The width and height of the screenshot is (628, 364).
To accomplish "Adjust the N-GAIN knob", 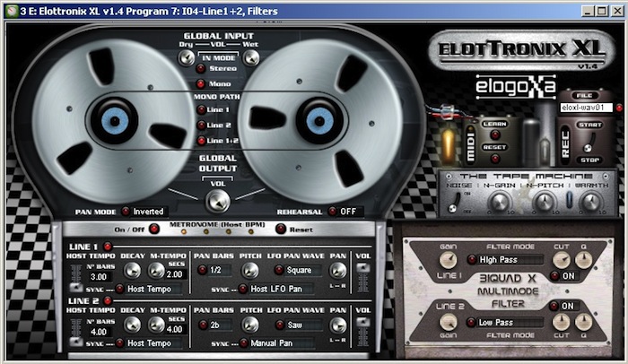I will (x=500, y=201).
